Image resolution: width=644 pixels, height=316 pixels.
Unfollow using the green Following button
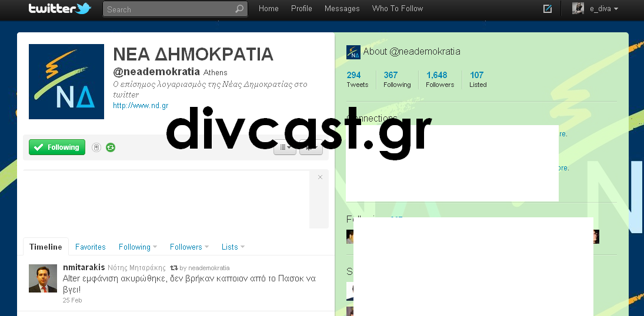[x=57, y=147]
